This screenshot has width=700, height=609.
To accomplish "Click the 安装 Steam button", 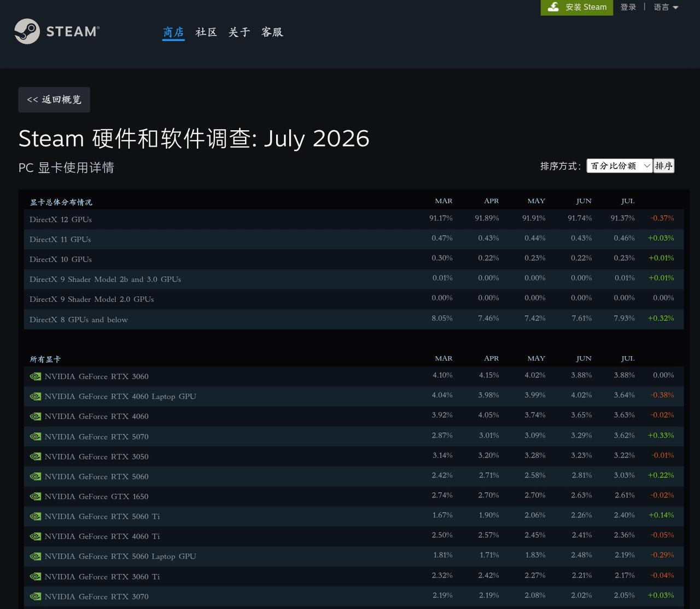I will 577,7.
